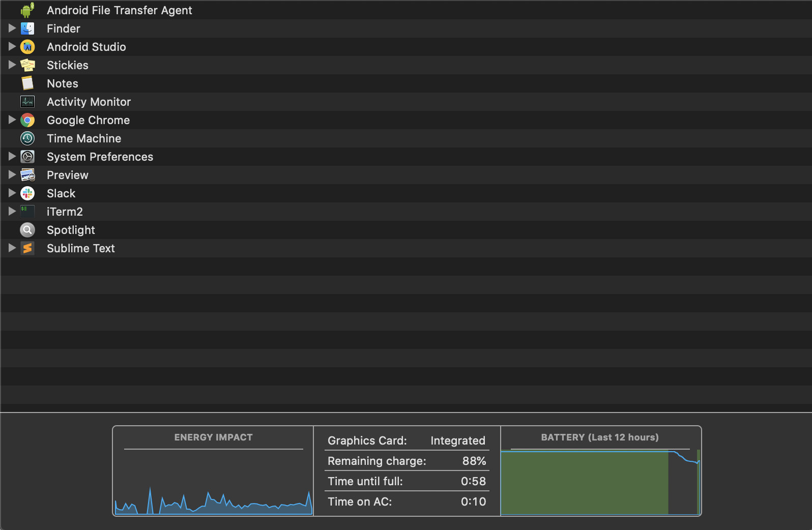Select the "System Preferences" process name
This screenshot has height=530, width=812.
[x=100, y=157]
